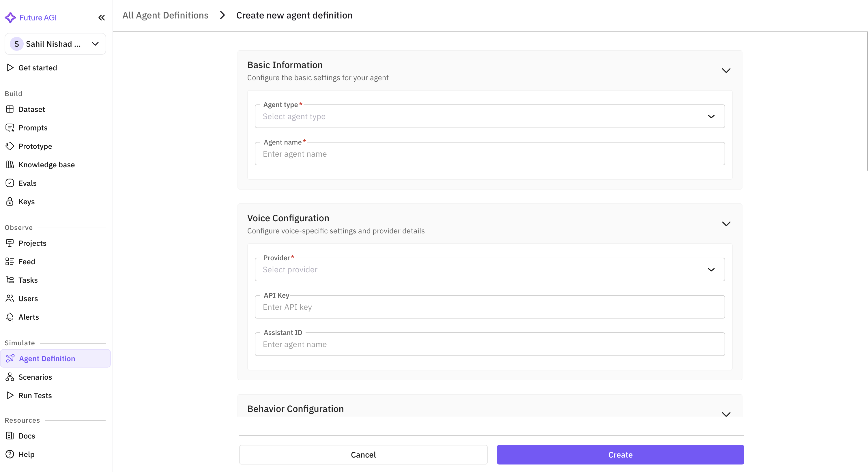
Task: Open Run Tests play icon
Action: click(10, 396)
